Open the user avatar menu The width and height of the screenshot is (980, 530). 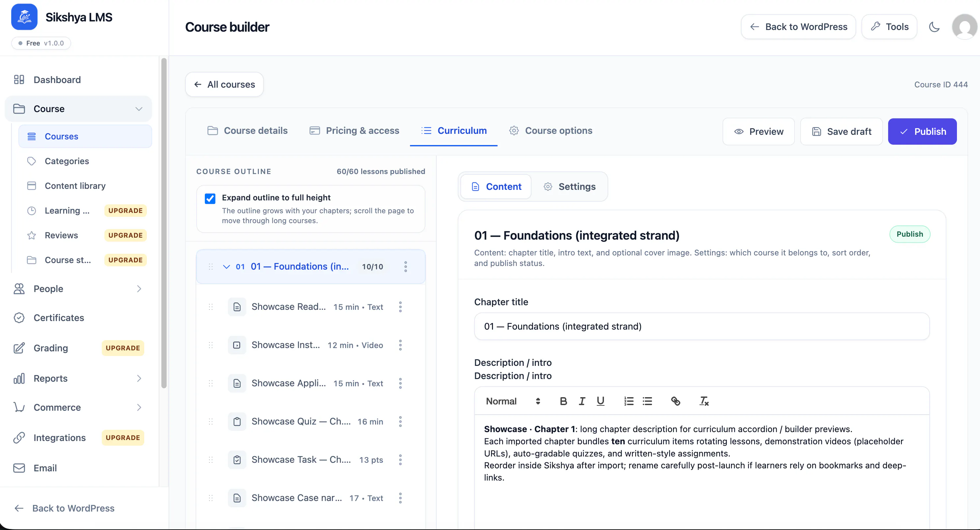point(965,27)
